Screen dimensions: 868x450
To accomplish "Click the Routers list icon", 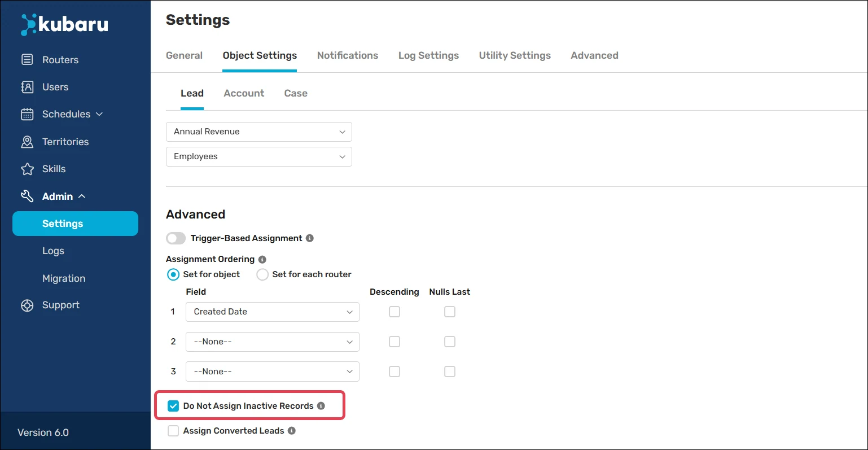I will [x=27, y=59].
